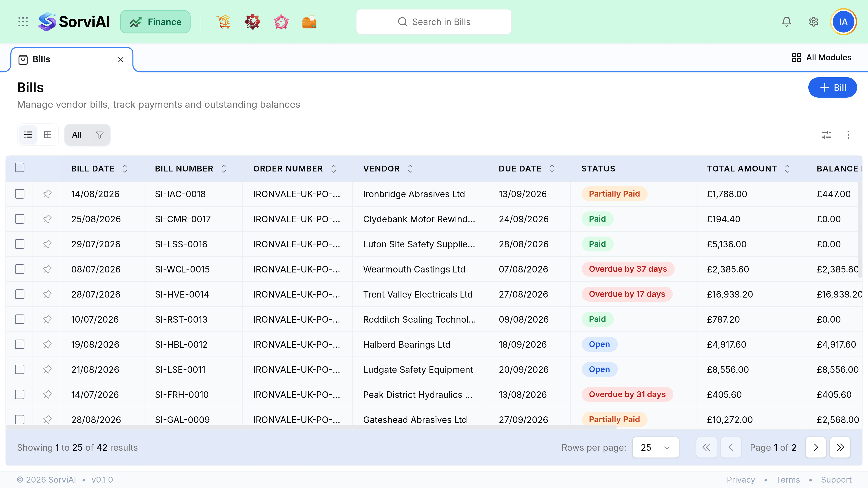Open settings gear in header

click(814, 22)
